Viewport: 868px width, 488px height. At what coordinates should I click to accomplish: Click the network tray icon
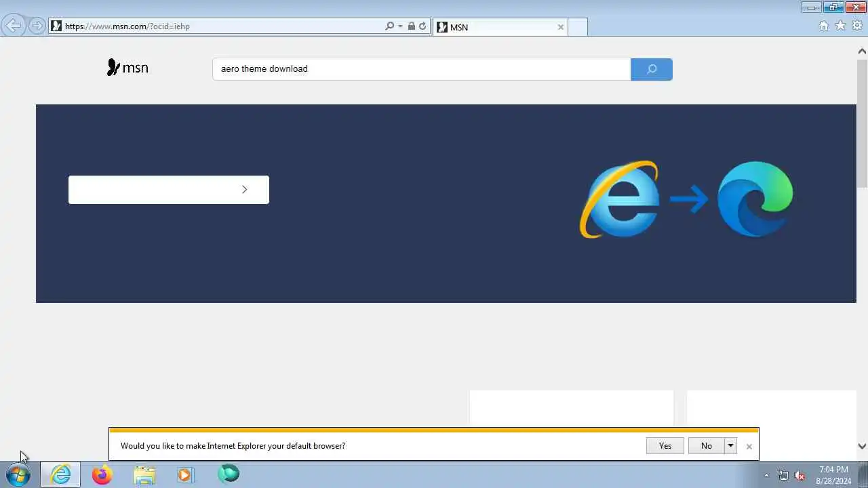[783, 475]
